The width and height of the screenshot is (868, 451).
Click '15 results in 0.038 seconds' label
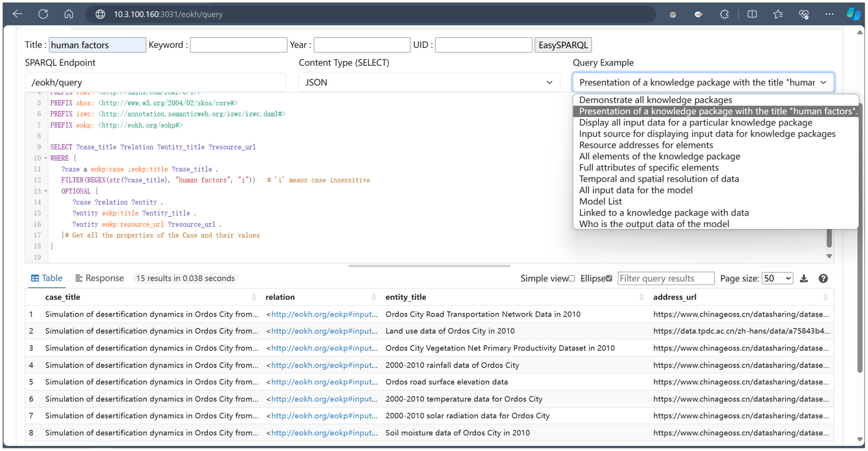[186, 279]
